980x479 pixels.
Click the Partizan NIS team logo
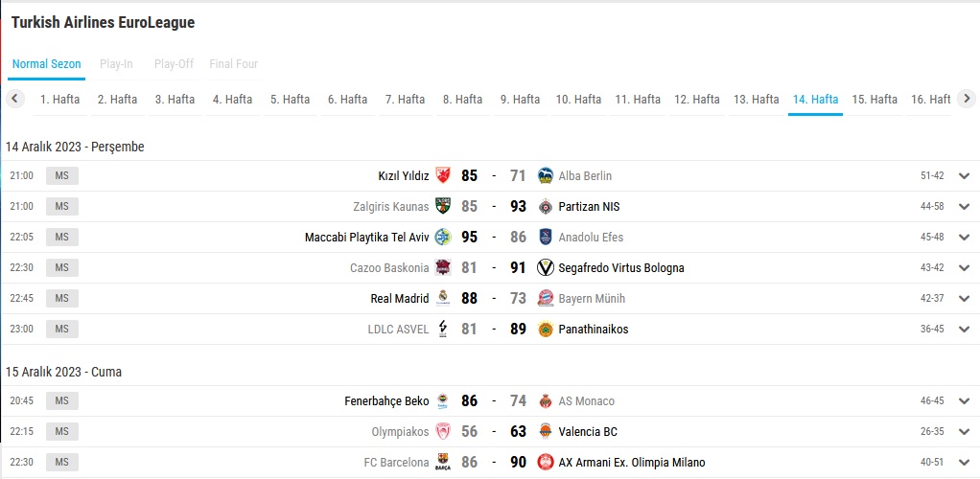tap(546, 207)
